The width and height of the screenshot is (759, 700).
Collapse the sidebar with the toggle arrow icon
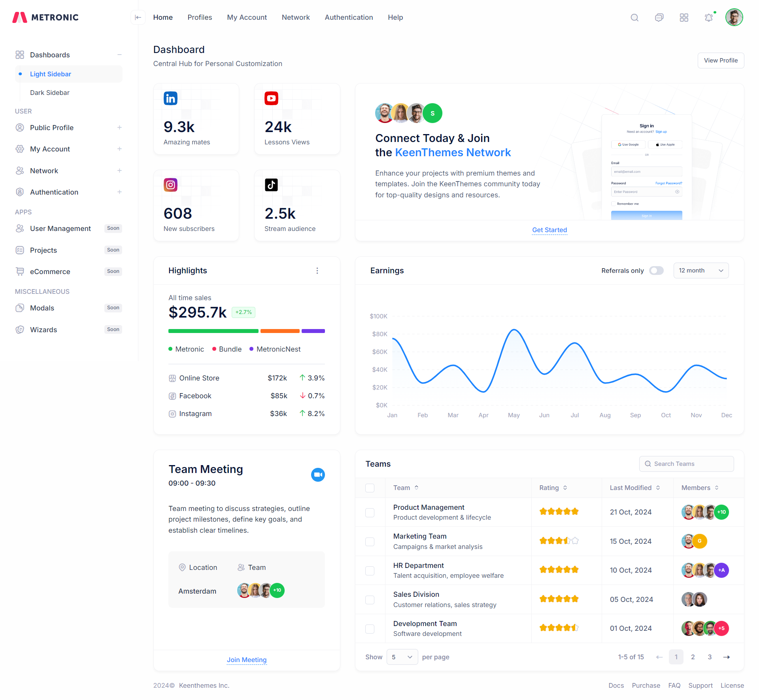tap(138, 17)
